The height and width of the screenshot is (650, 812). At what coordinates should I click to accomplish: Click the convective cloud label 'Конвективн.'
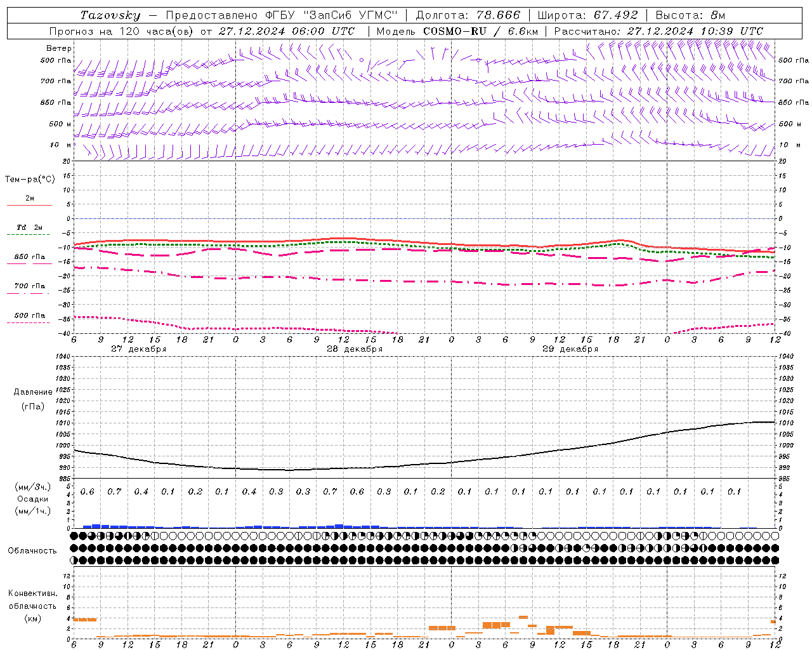tap(32, 594)
